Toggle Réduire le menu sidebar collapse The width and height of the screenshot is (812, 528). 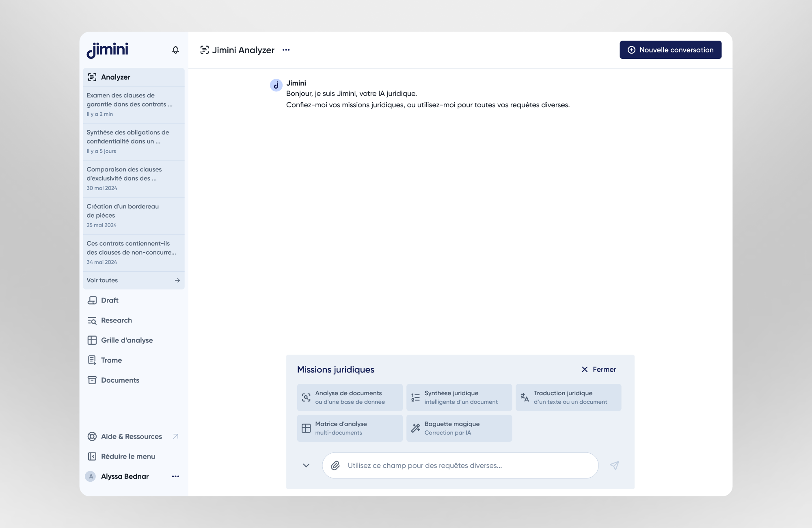click(128, 456)
